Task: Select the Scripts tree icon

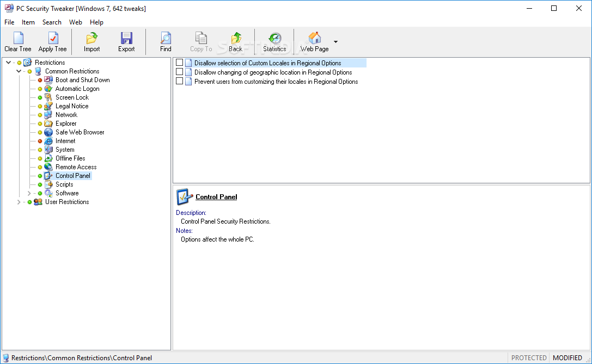Action: [48, 184]
